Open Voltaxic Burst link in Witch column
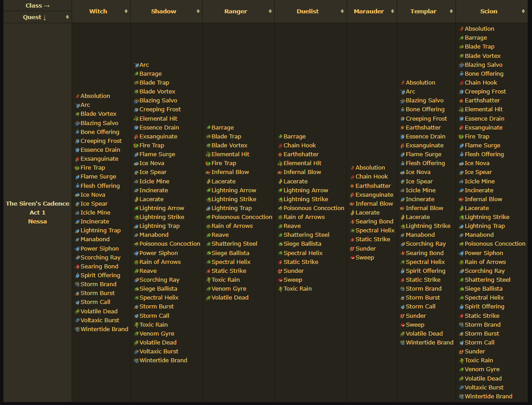Viewport: 532px width, 405px height. 100,320
